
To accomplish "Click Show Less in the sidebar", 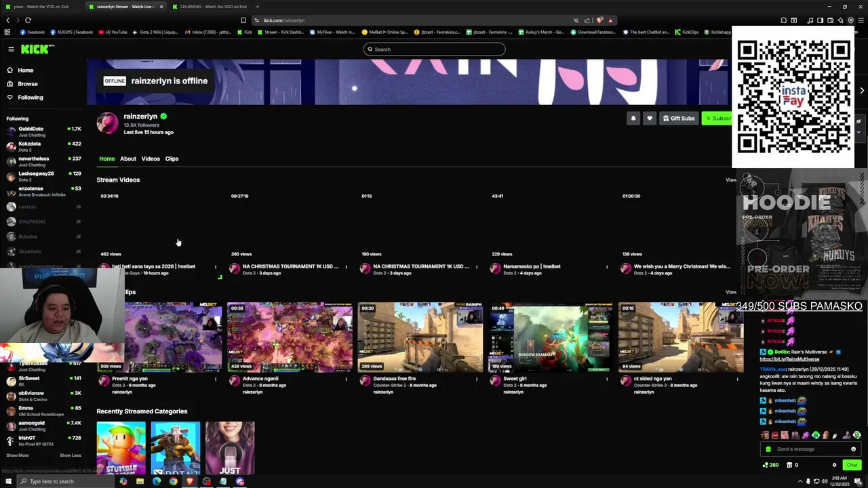I will [71, 455].
